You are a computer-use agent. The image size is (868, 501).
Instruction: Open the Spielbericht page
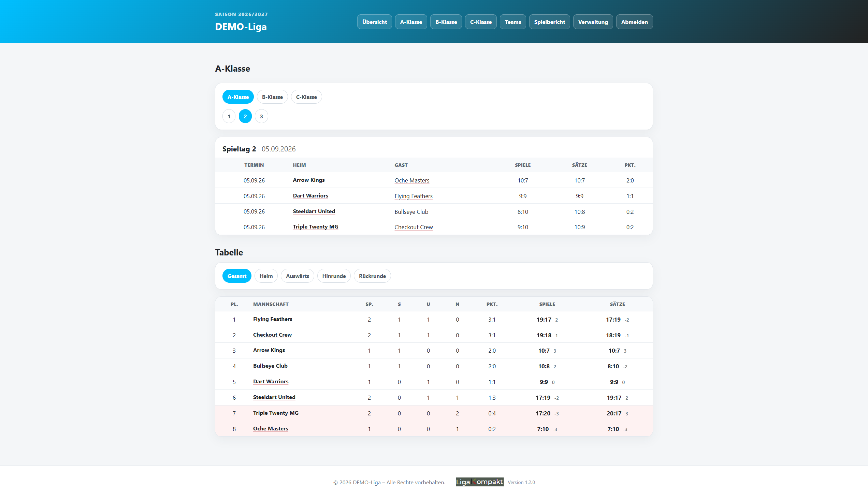tap(549, 22)
